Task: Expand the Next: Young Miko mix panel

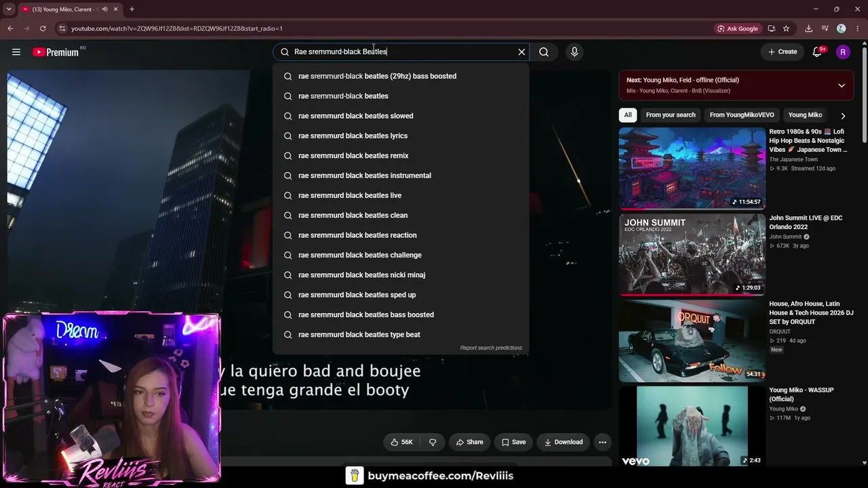Action: tap(842, 85)
